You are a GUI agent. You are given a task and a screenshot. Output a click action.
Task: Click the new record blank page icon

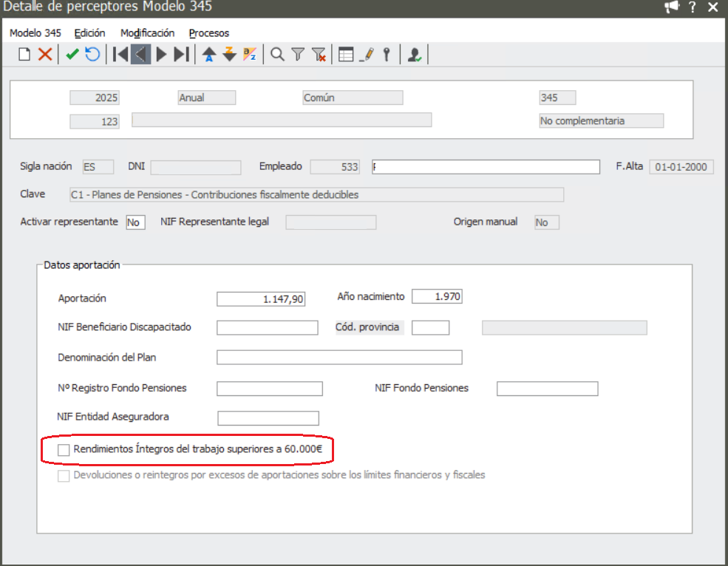(24, 54)
